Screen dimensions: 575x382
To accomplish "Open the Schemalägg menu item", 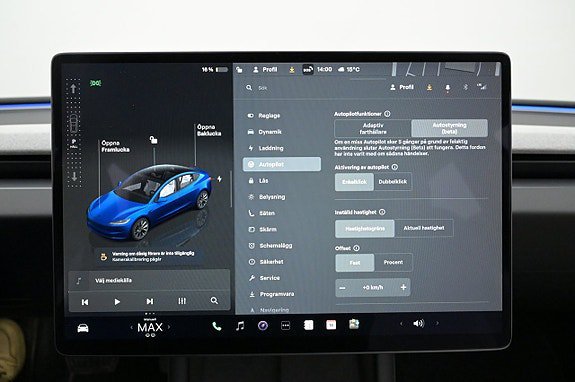I will (271, 246).
